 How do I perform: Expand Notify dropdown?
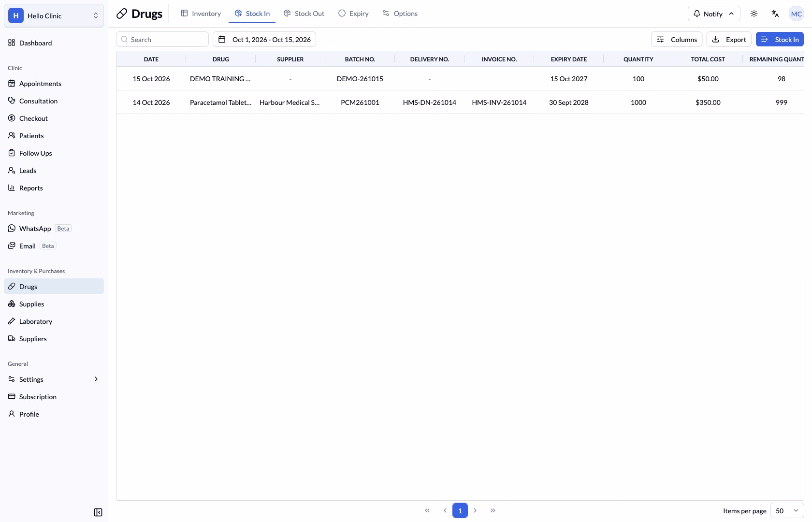pyautogui.click(x=714, y=14)
